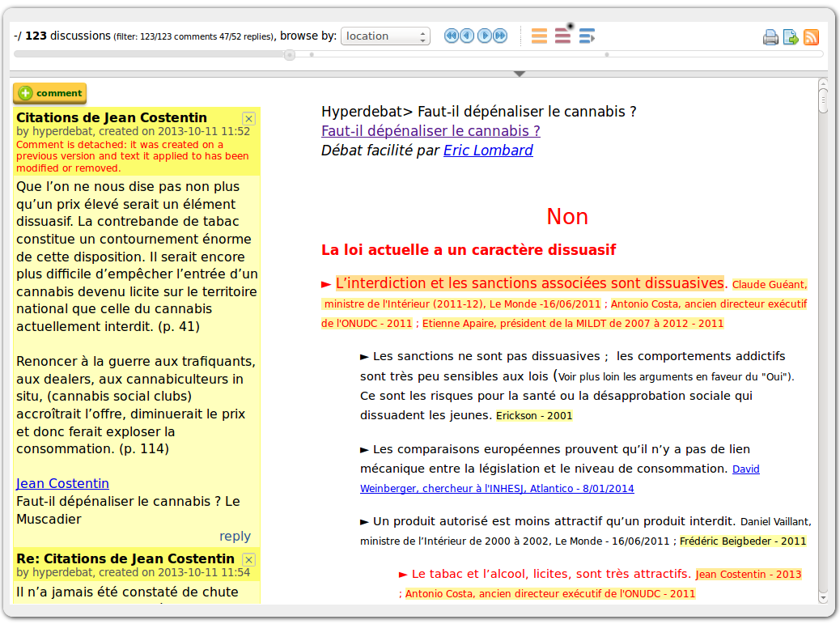
Task: Click the Etienne Apaire, président de la MILDT citation
Action: point(573,324)
